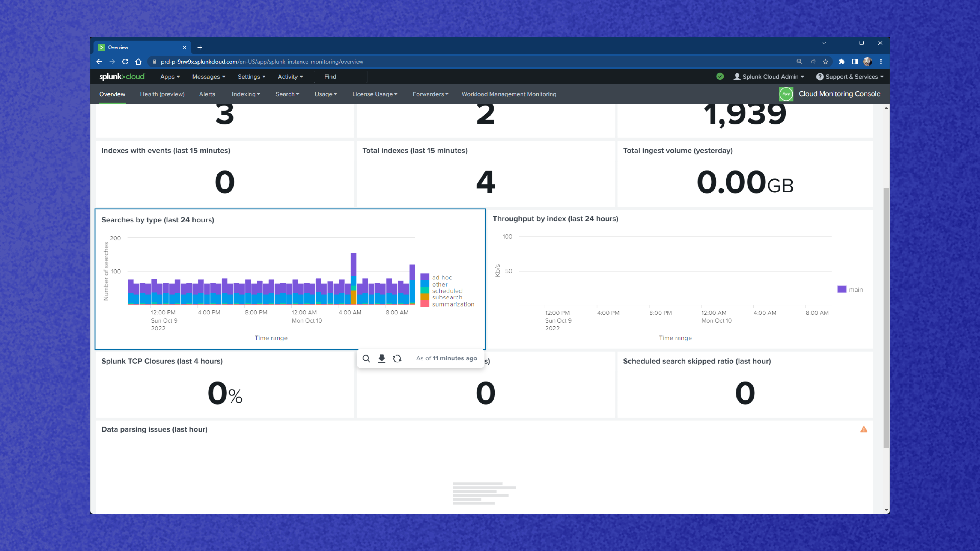Select the Health (preview) tab

click(162, 93)
